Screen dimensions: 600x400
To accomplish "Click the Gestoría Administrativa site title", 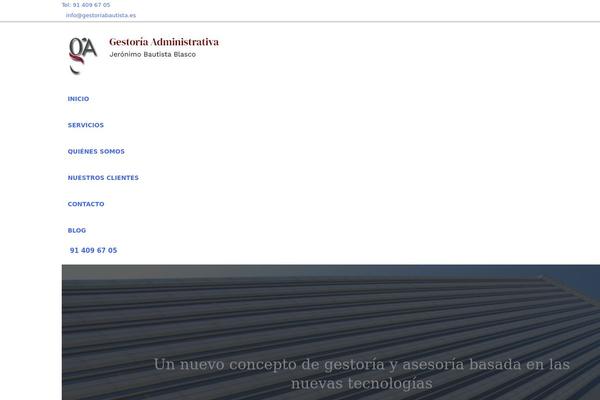I will 164,42.
